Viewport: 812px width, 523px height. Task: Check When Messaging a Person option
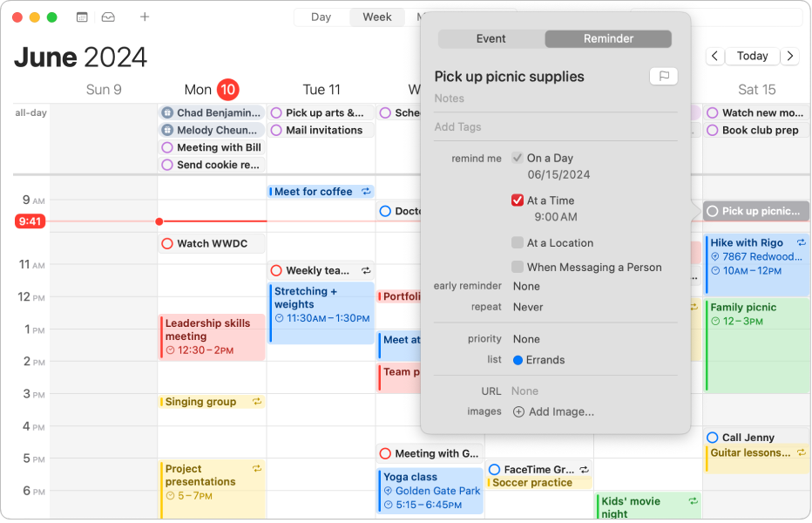pyautogui.click(x=518, y=268)
